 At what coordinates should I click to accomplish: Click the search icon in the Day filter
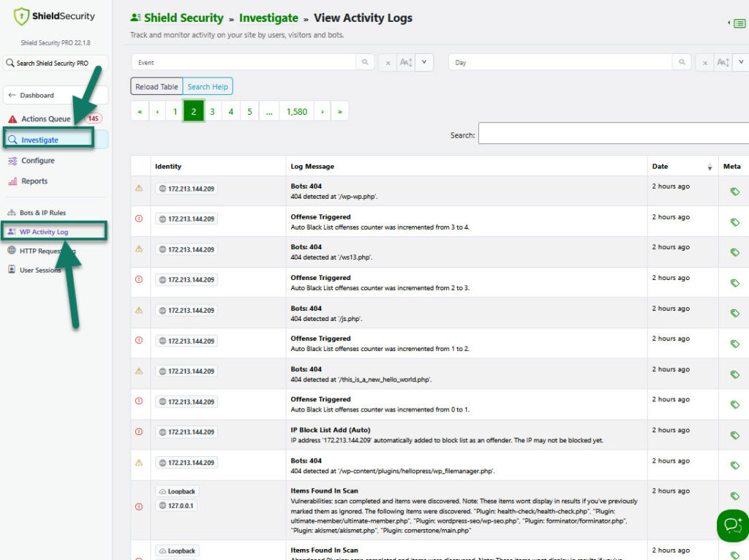pyautogui.click(x=682, y=62)
